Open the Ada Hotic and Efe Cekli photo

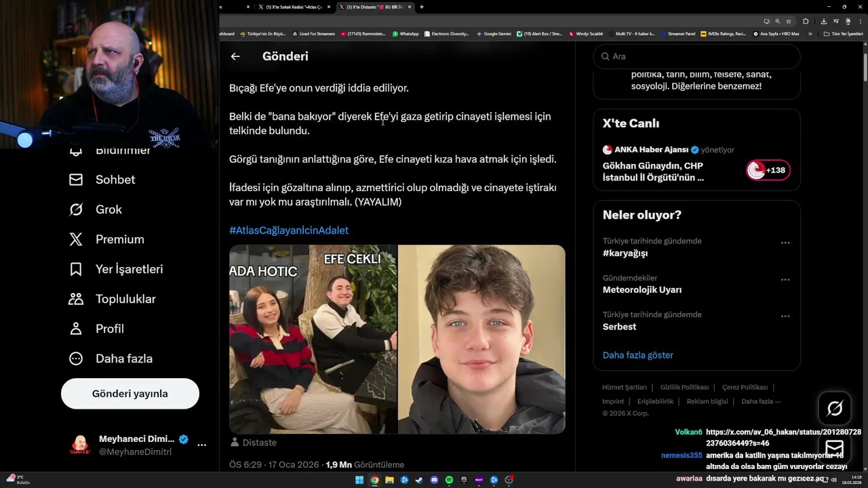pyautogui.click(x=313, y=340)
